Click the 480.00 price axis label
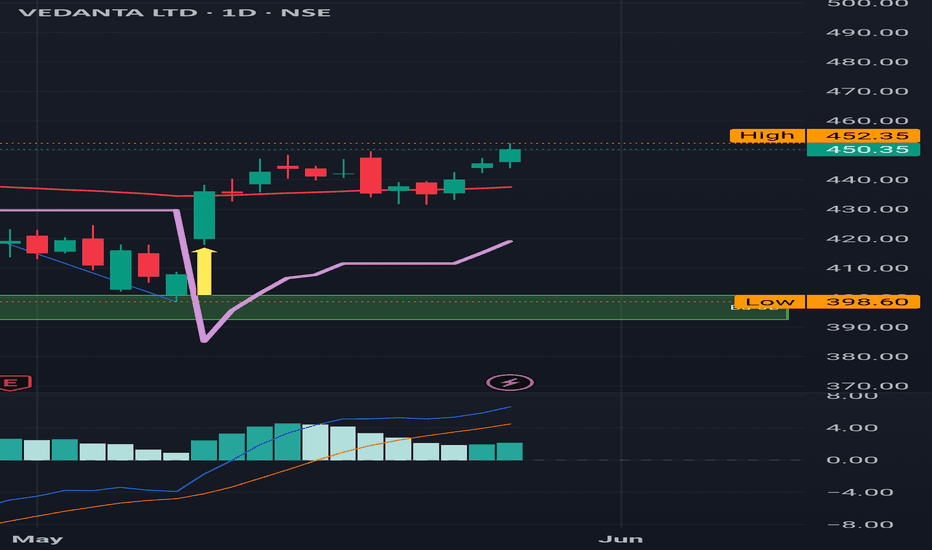 click(x=867, y=62)
